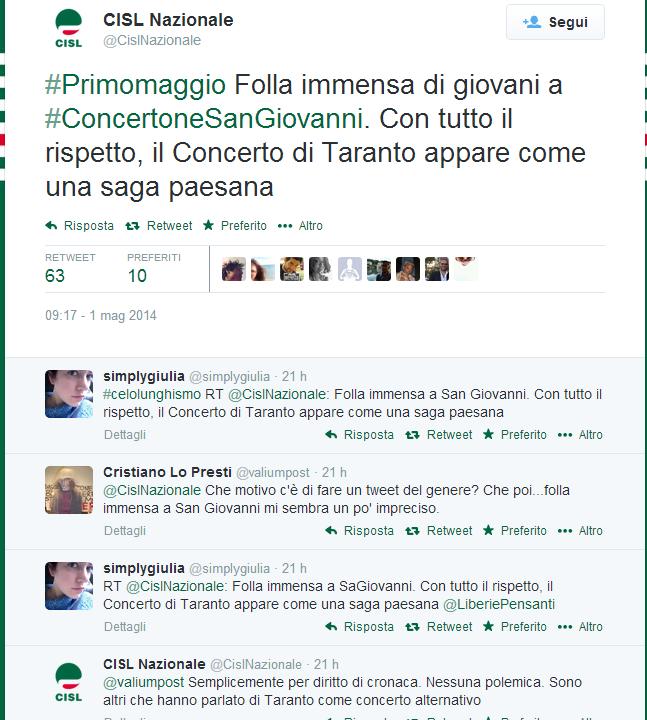The image size is (647, 720).
Task: Open #celolunghismo hashtag in first reply
Action: coord(152,394)
